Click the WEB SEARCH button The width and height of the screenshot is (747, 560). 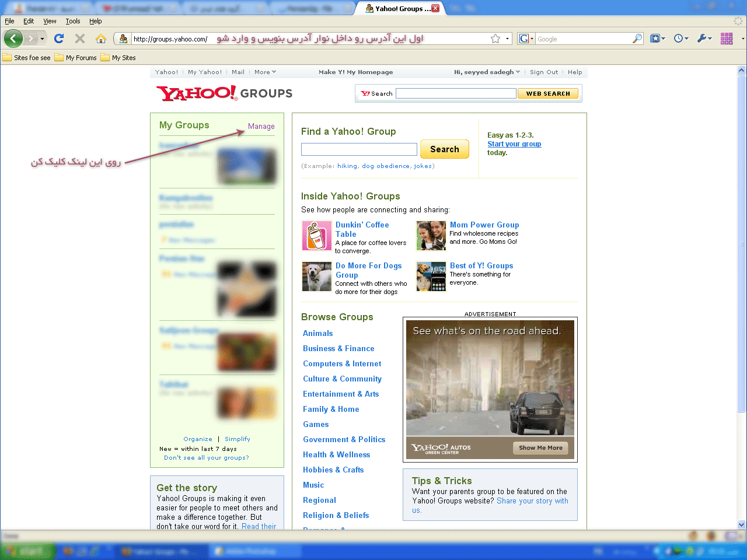(547, 93)
